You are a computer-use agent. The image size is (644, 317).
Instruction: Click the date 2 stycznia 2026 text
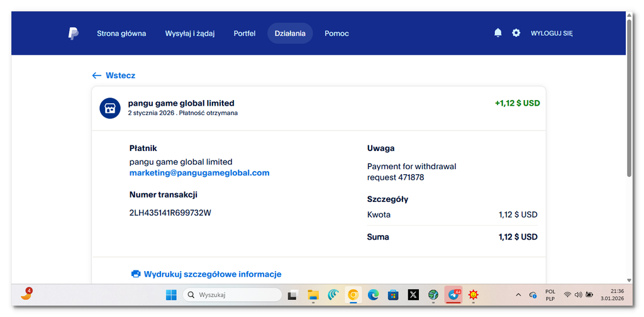pyautogui.click(x=152, y=113)
